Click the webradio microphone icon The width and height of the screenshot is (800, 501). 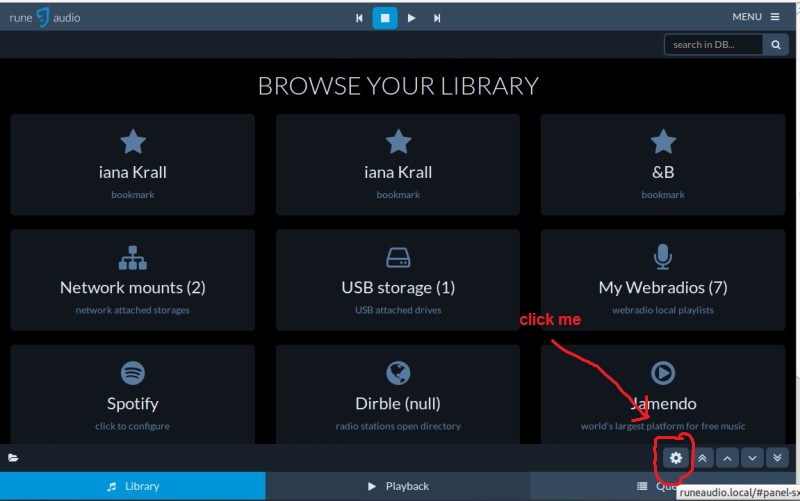pyautogui.click(x=663, y=257)
